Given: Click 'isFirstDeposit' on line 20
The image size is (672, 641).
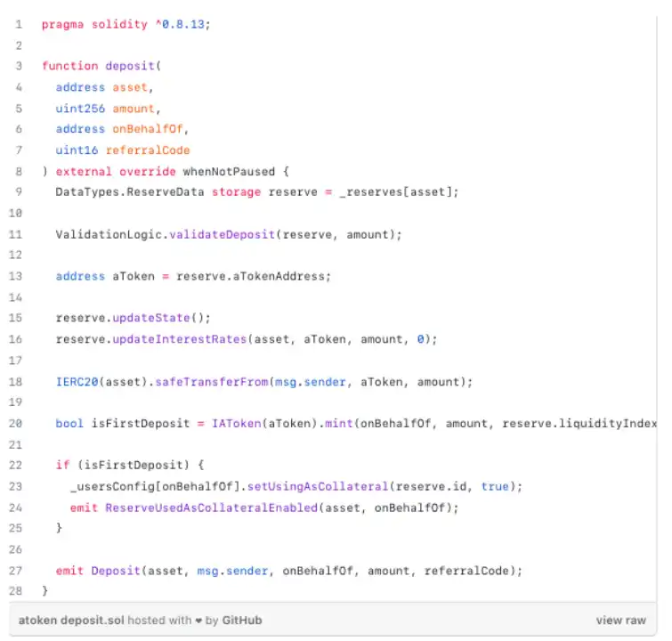Looking at the screenshot, I should [x=140, y=423].
